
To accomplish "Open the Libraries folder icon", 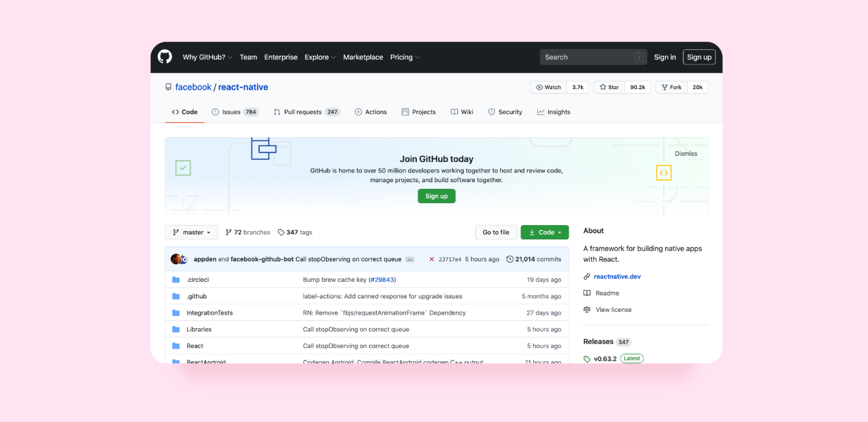I will tap(176, 329).
